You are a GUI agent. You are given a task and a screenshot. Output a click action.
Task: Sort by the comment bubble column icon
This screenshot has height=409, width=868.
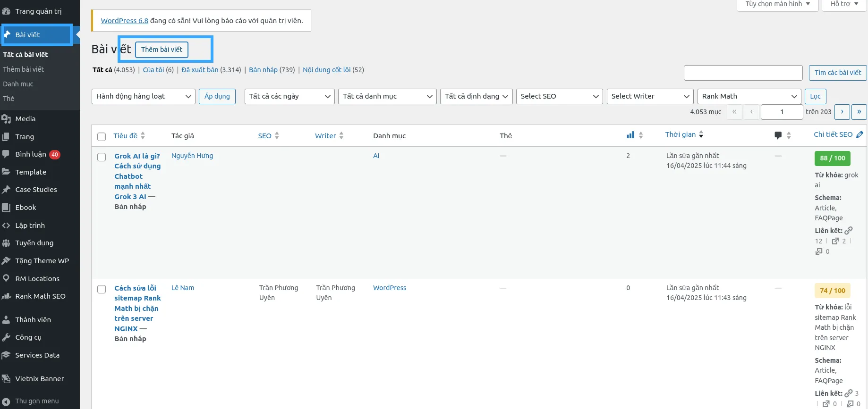pos(778,136)
